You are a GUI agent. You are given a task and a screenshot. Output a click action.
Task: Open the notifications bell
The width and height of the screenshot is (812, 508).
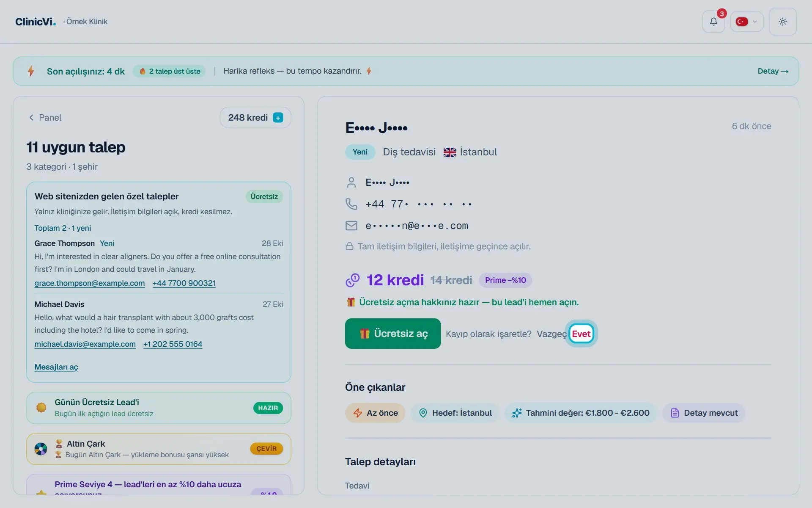pyautogui.click(x=713, y=22)
